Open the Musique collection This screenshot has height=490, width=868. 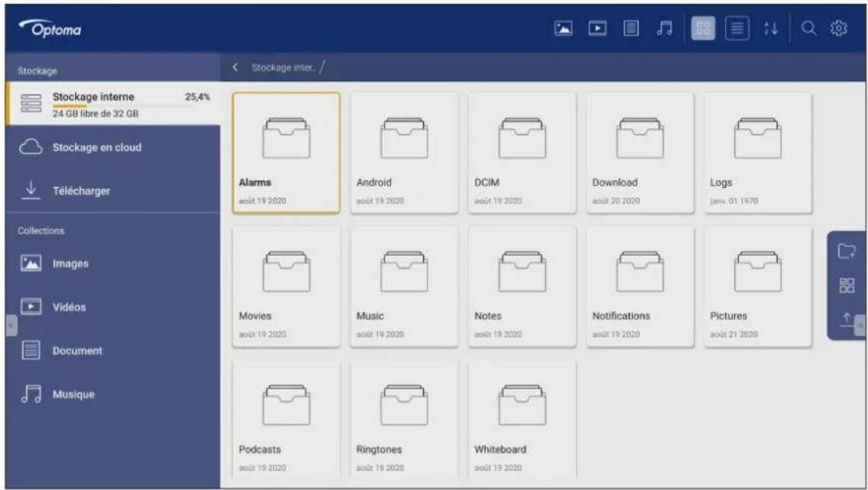pos(73,395)
